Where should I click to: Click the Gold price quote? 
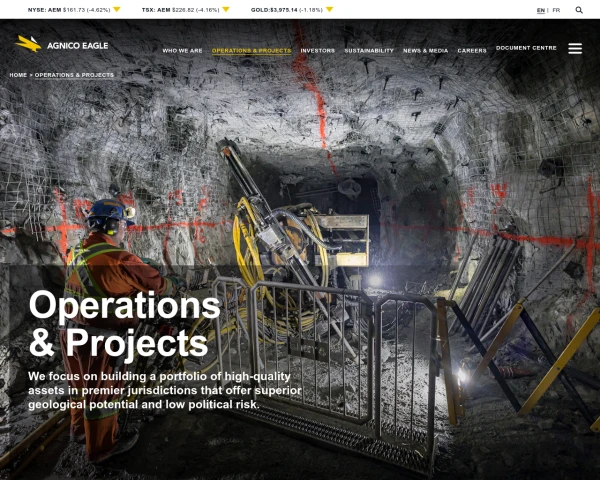(x=286, y=9)
